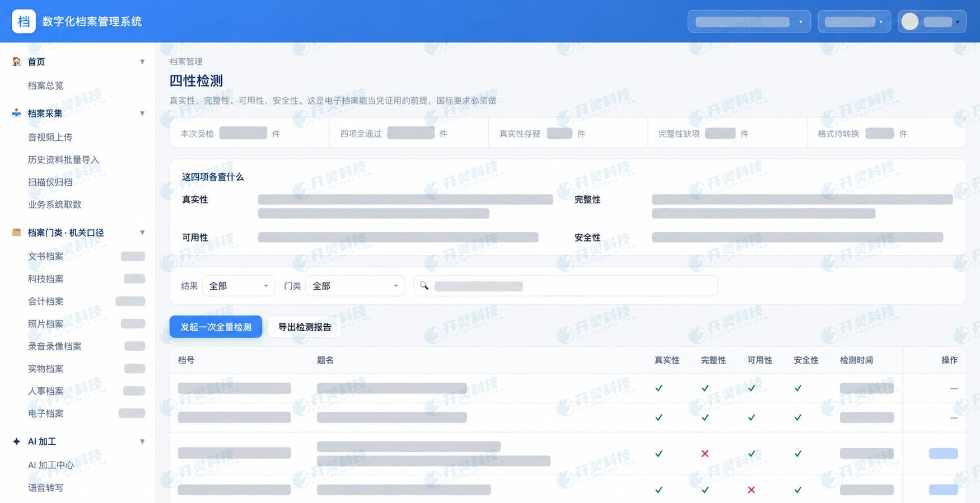Collapse the 档案采集 sidebar group
980x503 pixels.
point(142,113)
